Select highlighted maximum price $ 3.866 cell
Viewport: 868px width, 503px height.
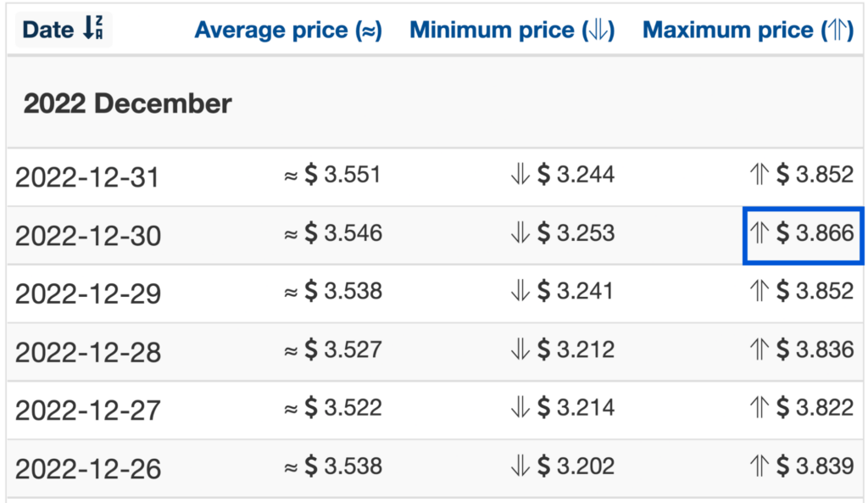[x=803, y=236]
